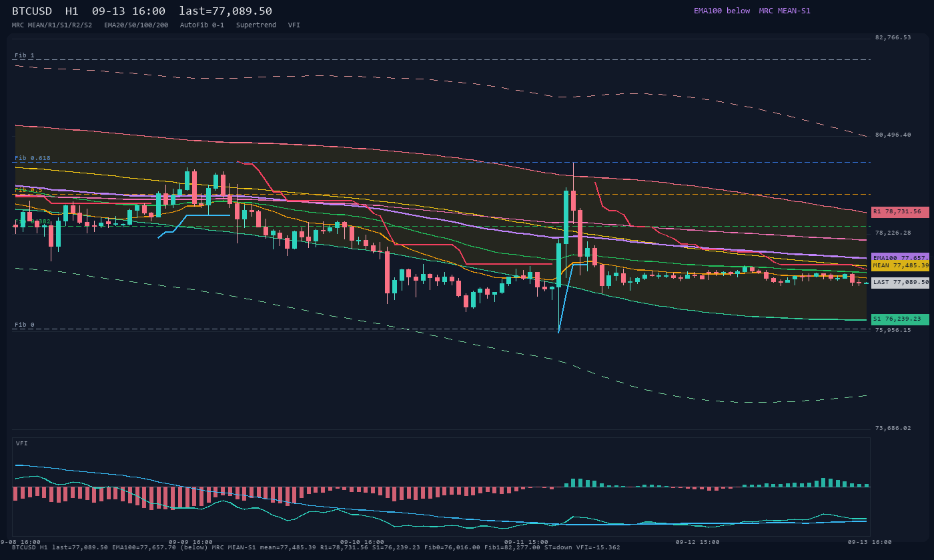Select the EMA100 price tag on axis
The image size is (934, 560).
(x=900, y=257)
